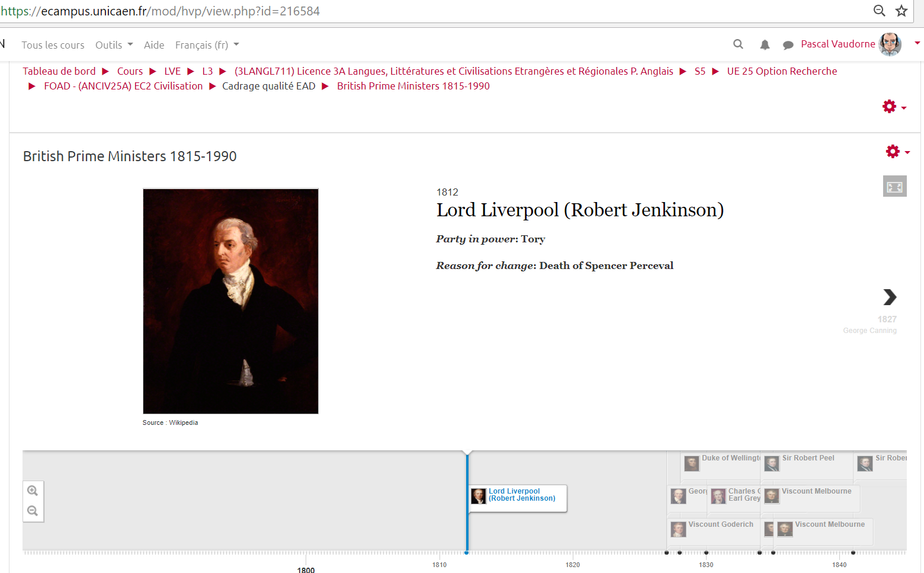Image resolution: width=924 pixels, height=573 pixels.
Task: Open the messages speech bubble
Action: pyautogui.click(x=788, y=45)
